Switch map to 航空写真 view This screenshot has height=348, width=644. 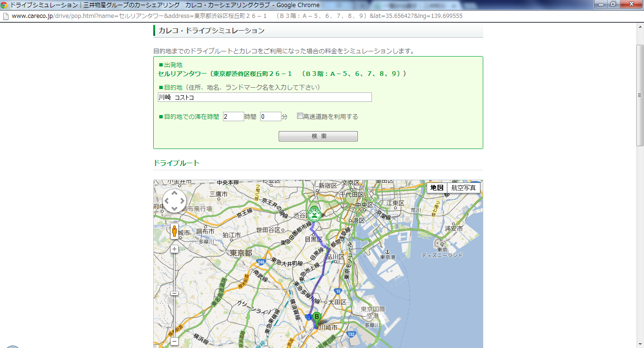tap(463, 188)
